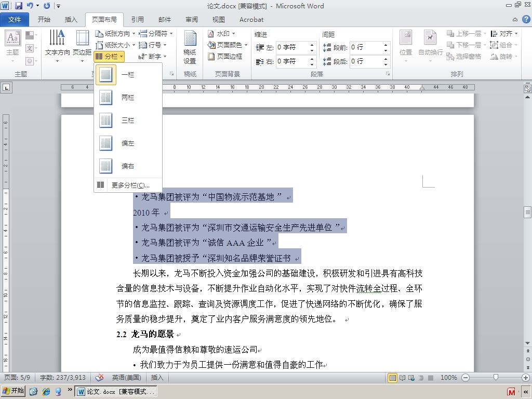This screenshot has width=532, height=399.
Task: Open Manuscript Paper Settings (稿纸设置)
Action: pos(190,47)
